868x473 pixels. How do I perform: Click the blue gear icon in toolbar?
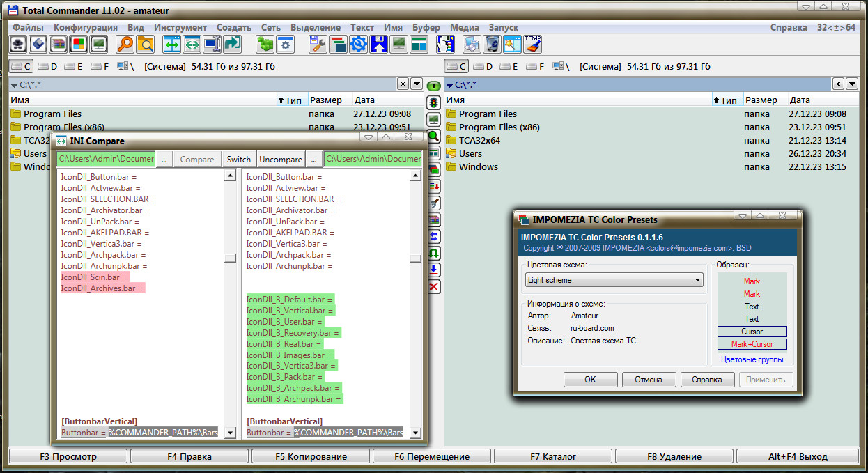coord(359,44)
